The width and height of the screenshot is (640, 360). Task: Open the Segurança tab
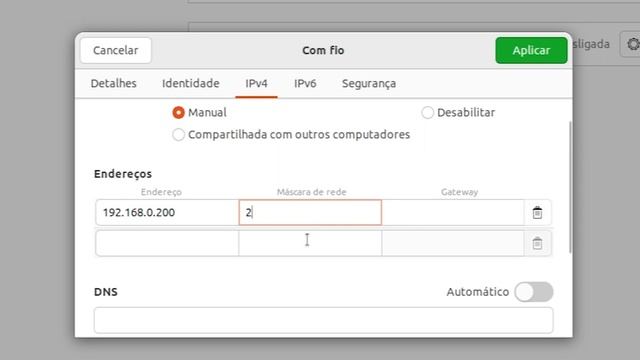(369, 83)
